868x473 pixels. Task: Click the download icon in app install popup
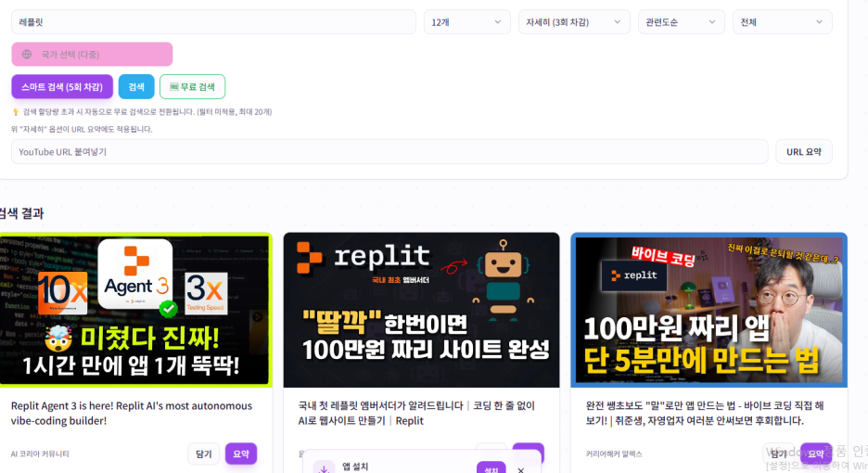[324, 468]
